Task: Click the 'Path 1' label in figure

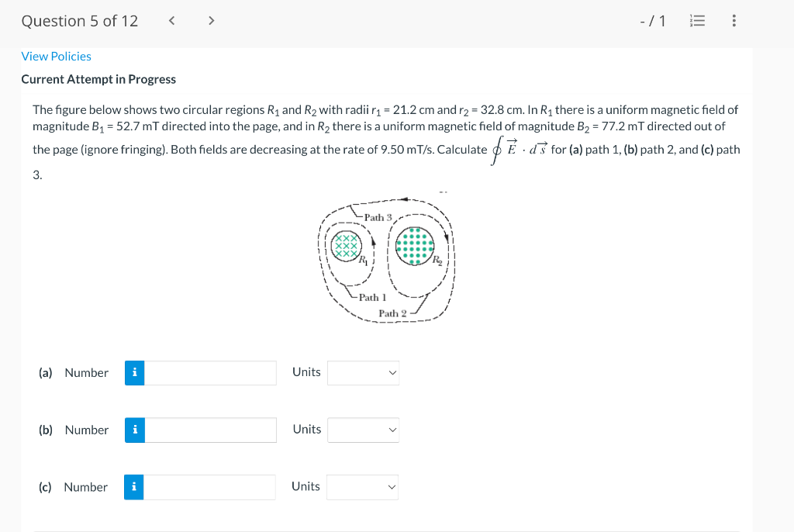Action: click(x=372, y=298)
